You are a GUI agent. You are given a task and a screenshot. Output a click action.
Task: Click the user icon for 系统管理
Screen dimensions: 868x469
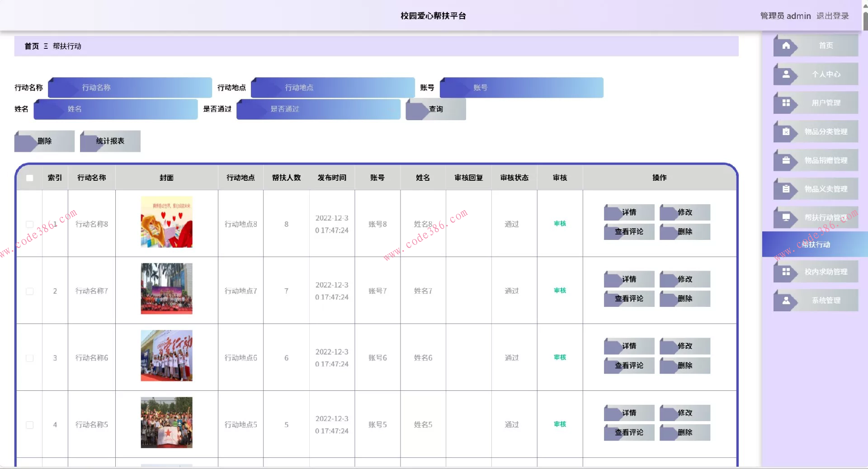point(786,300)
